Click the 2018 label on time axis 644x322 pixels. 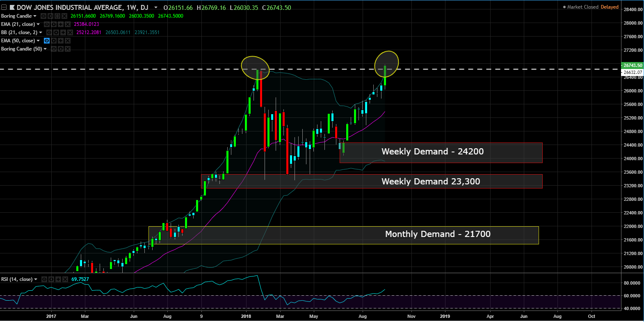coord(246,316)
